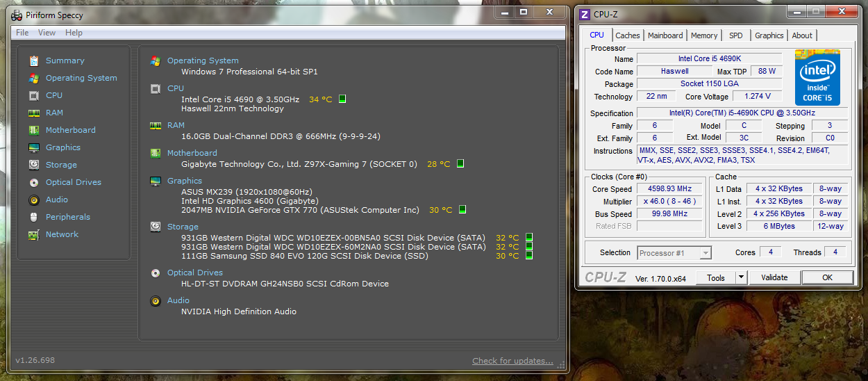Open the CPU heading link in summary
The width and height of the screenshot is (868, 381).
tap(176, 88)
